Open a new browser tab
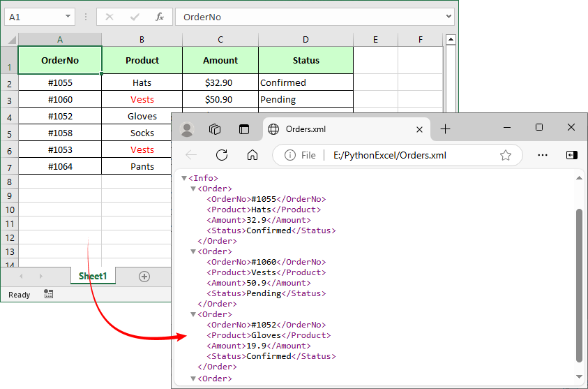This screenshot has width=588, height=389. [445, 129]
